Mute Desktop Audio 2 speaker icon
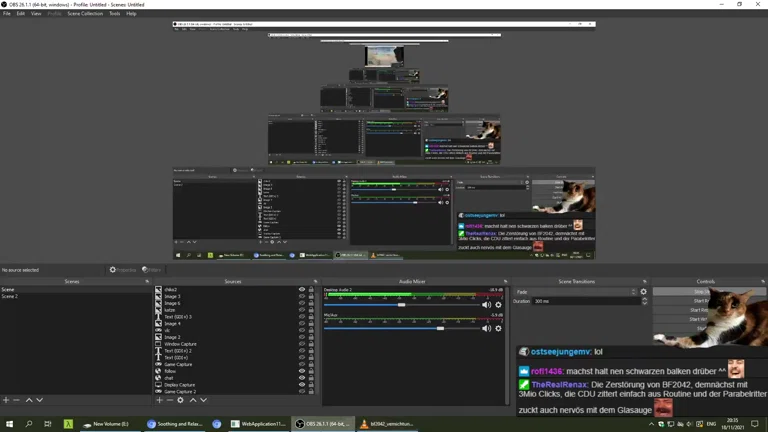768x432 pixels. coord(487,305)
